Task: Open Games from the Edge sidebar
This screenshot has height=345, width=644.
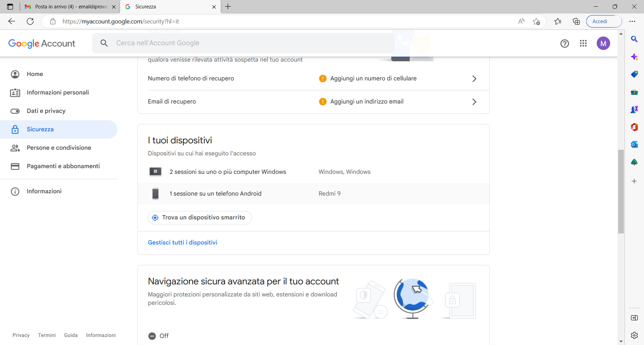Action: 634,109
